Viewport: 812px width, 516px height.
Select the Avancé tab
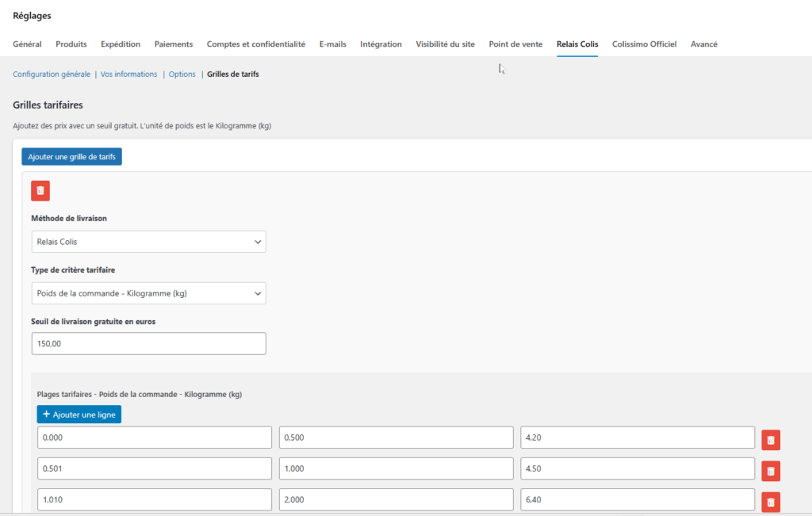point(703,44)
